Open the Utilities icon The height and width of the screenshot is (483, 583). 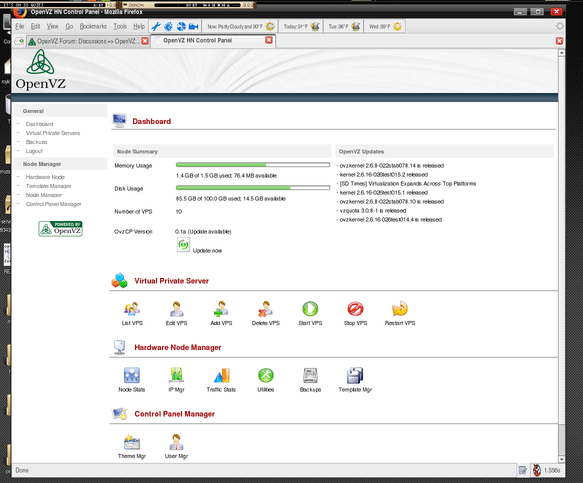[x=266, y=376]
